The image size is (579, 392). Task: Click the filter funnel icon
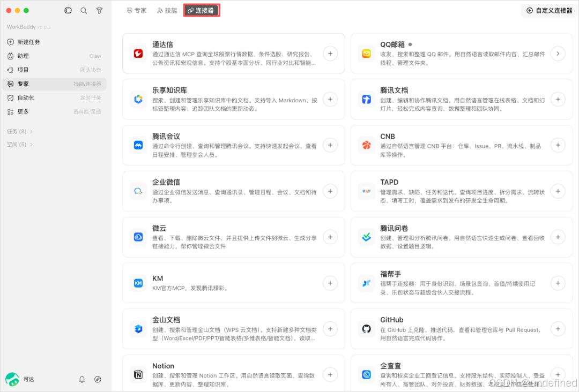(99, 10)
